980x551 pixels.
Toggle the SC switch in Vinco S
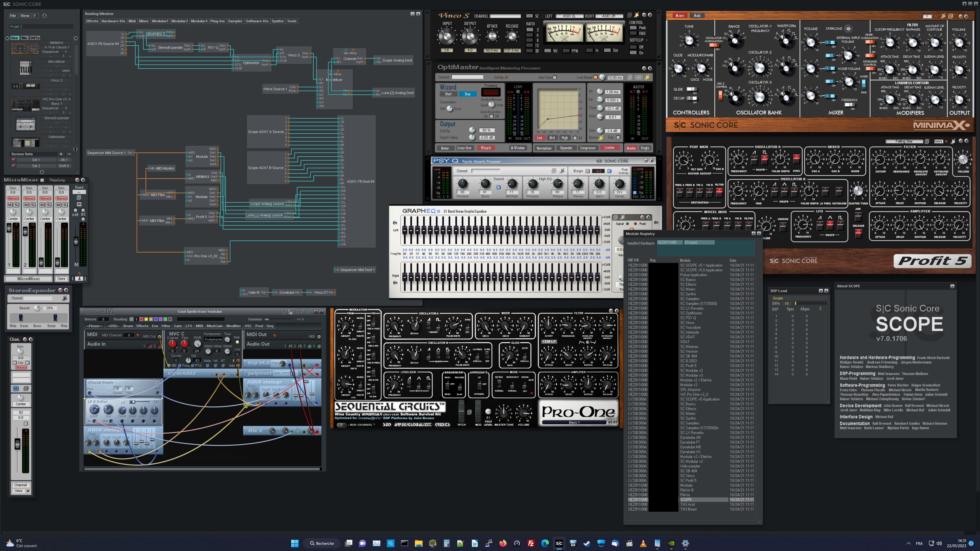(529, 16)
